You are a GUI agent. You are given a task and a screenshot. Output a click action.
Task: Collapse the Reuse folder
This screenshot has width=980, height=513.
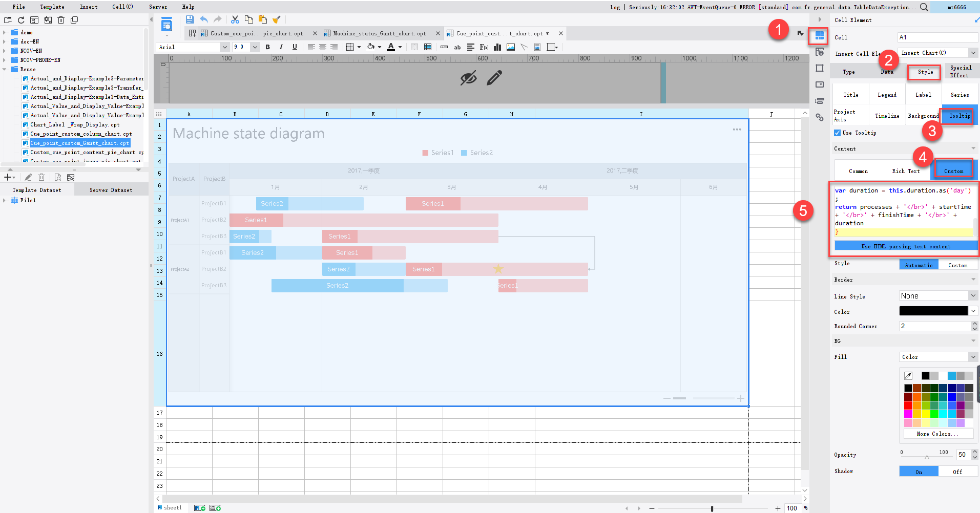click(5, 69)
